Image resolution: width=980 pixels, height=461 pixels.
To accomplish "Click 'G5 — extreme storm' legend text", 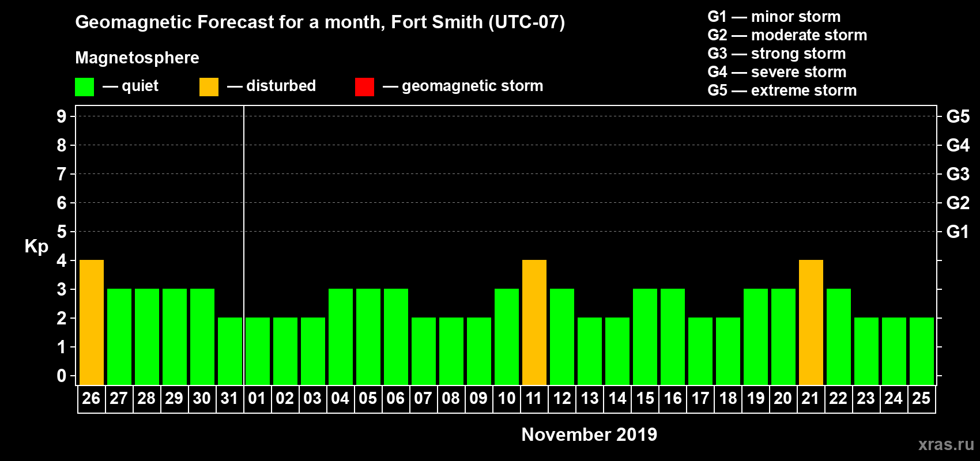I will [782, 90].
